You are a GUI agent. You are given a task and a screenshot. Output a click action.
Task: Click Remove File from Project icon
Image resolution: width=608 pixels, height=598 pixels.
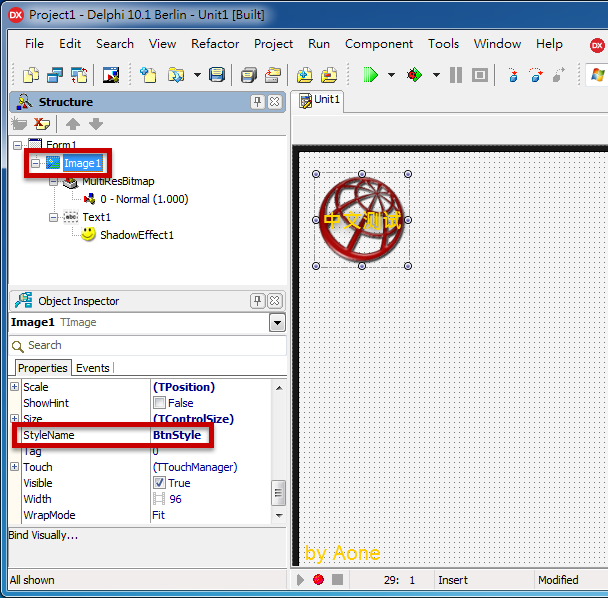[x=329, y=75]
